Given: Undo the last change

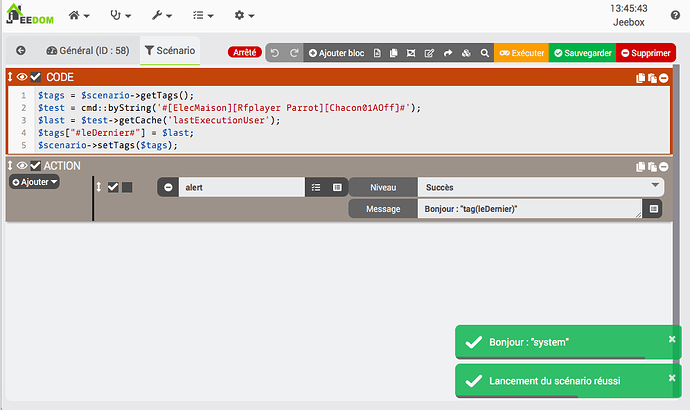Looking at the screenshot, I should click(275, 53).
